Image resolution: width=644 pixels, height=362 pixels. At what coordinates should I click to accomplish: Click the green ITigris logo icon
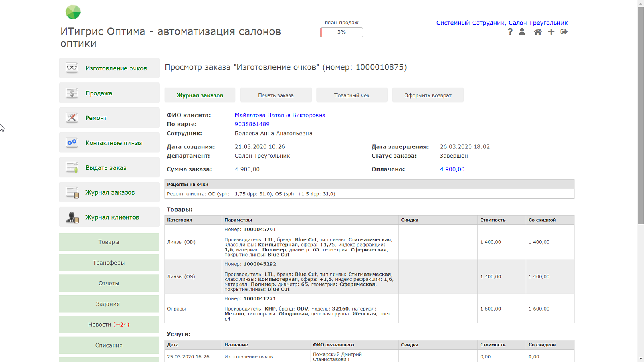coord(73,12)
